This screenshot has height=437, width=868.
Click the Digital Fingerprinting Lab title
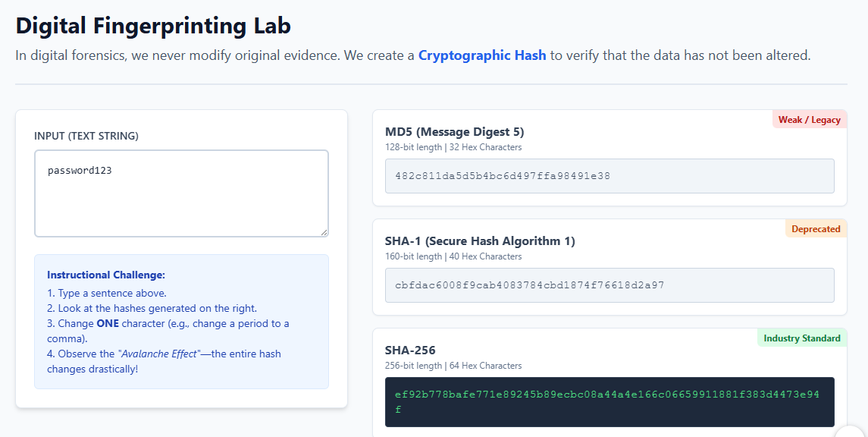[153, 26]
